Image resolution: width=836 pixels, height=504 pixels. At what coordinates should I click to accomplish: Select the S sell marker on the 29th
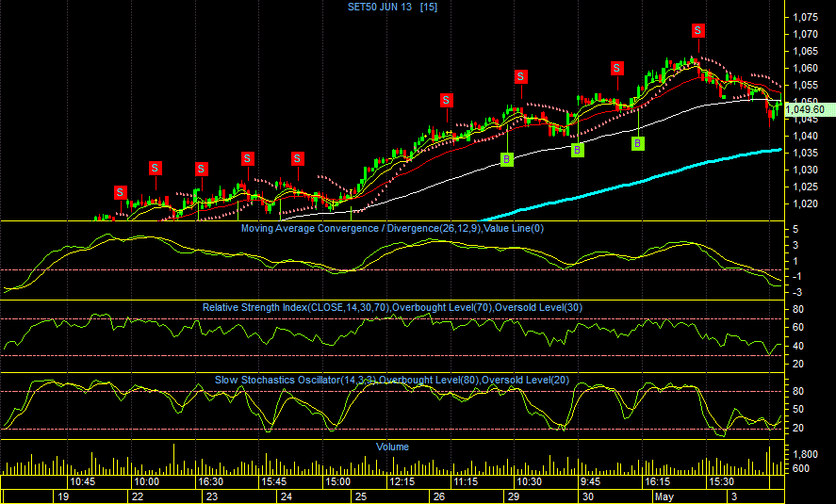click(x=521, y=76)
